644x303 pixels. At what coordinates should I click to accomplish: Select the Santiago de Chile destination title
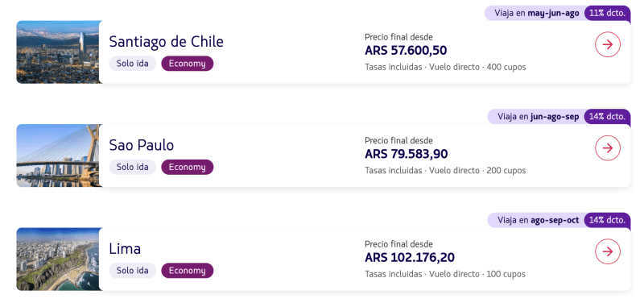click(x=166, y=42)
